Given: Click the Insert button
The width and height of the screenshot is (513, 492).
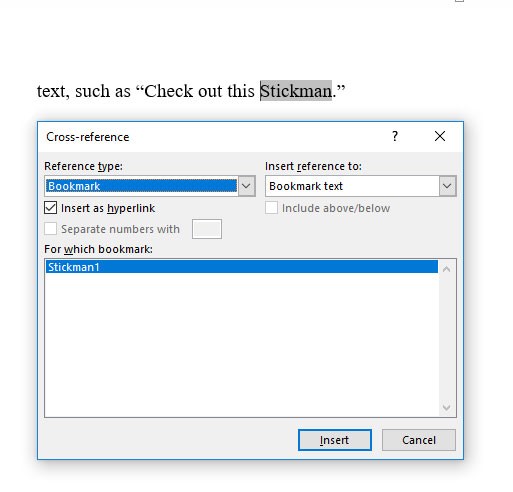Looking at the screenshot, I should 335,440.
